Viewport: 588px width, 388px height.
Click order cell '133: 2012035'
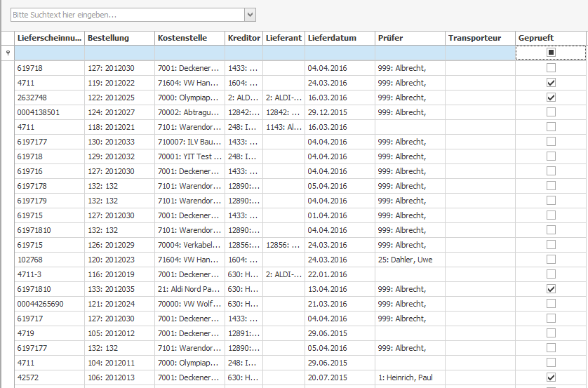[111, 289]
